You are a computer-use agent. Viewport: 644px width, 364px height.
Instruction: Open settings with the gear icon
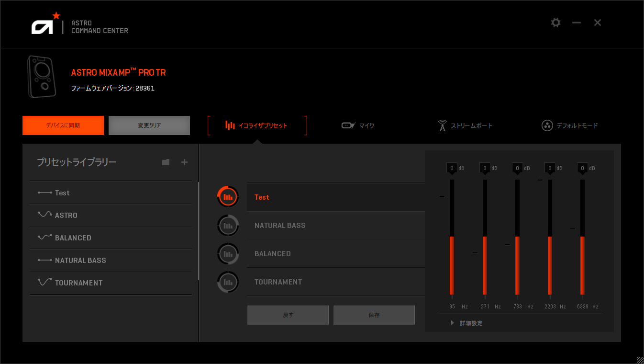(x=555, y=23)
